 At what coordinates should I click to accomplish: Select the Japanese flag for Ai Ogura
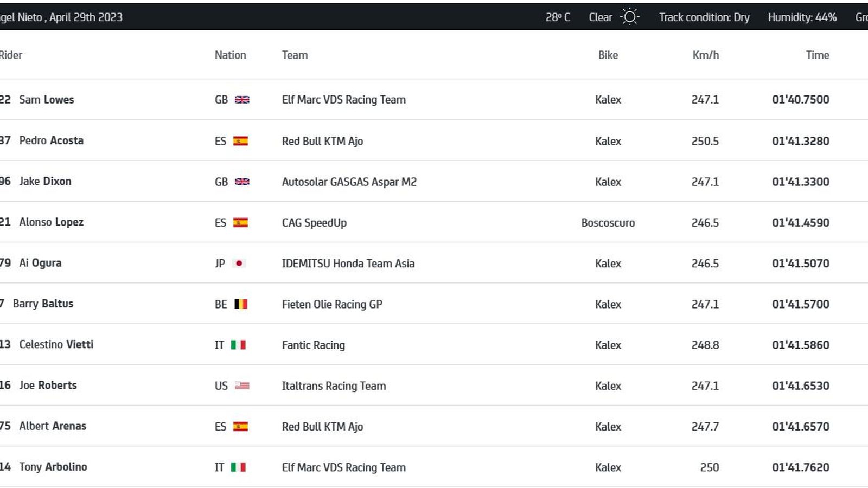click(x=240, y=263)
